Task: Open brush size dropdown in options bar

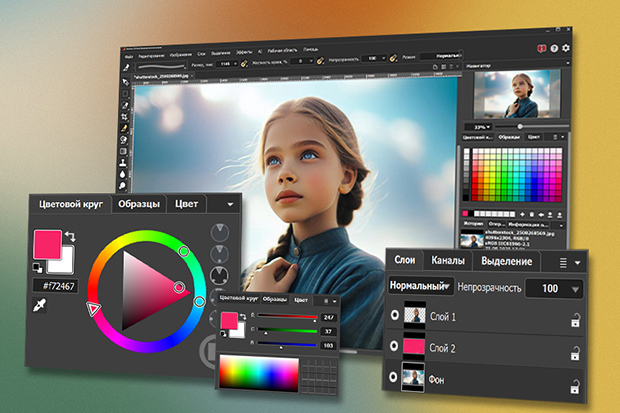Action: (x=235, y=64)
